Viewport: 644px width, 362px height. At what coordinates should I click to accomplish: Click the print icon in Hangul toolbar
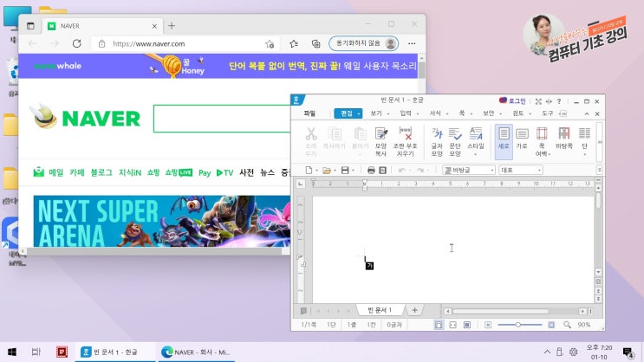pos(371,170)
